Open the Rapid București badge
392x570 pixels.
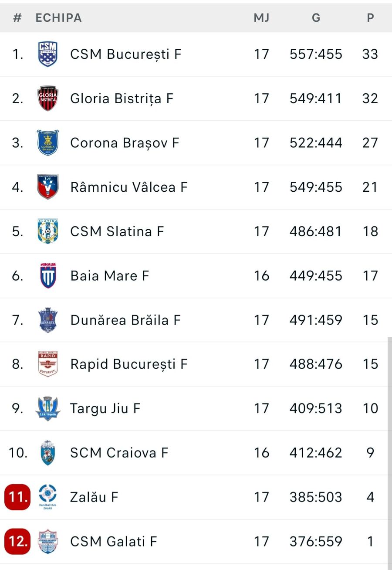(48, 364)
